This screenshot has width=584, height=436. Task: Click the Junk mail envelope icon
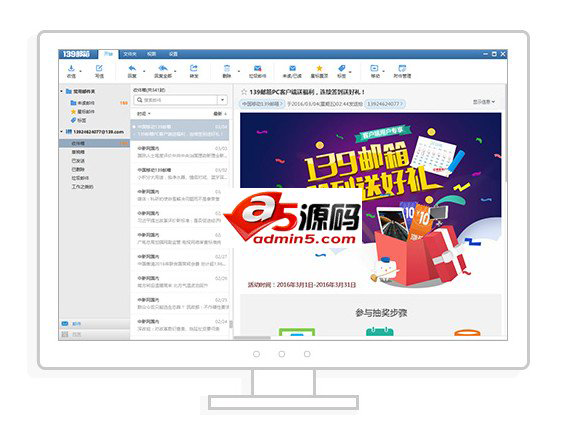click(257, 69)
